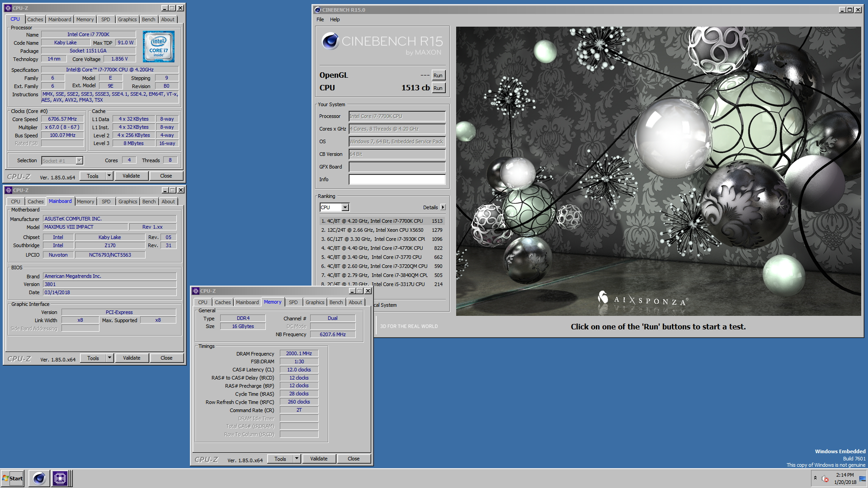Open the SPD tab in the Mainboard window
The height and width of the screenshot is (488, 868).
[106, 202]
